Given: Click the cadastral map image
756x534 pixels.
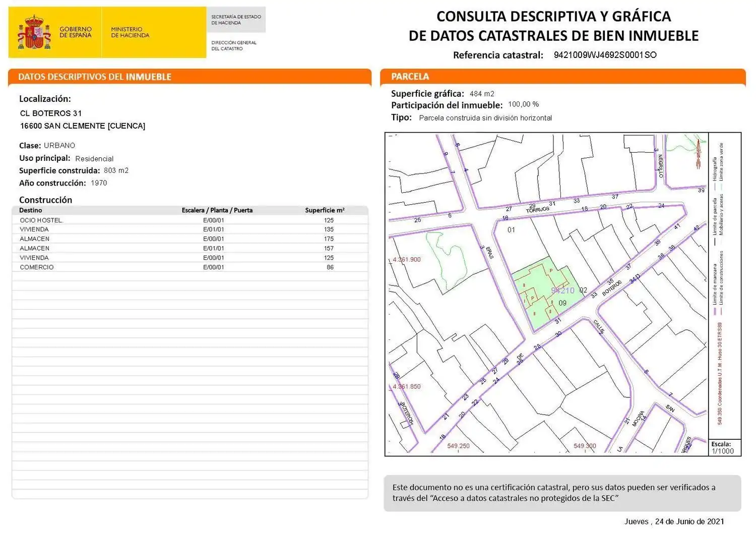Looking at the screenshot, I should click(x=547, y=294).
